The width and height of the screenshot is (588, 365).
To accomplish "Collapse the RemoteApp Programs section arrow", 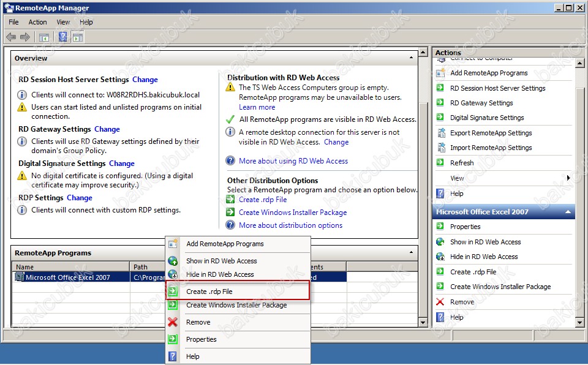I will click(411, 252).
